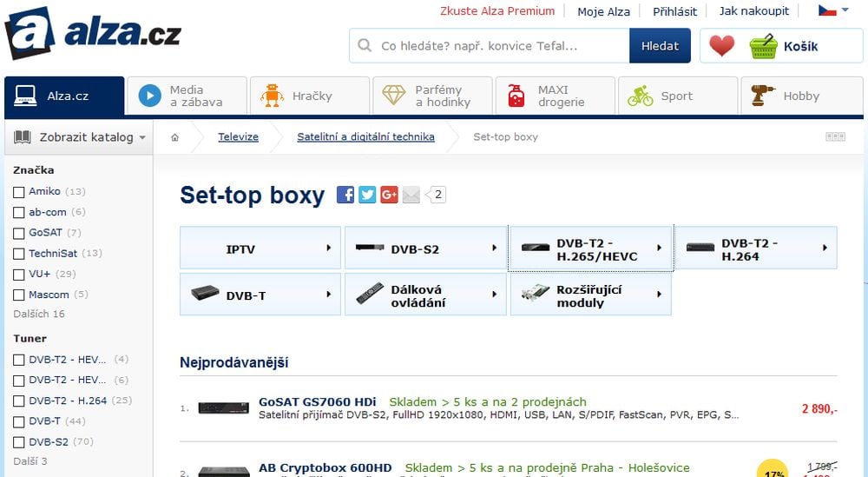Open the Hračky tab
868x477 pixels.
pyautogui.click(x=310, y=96)
